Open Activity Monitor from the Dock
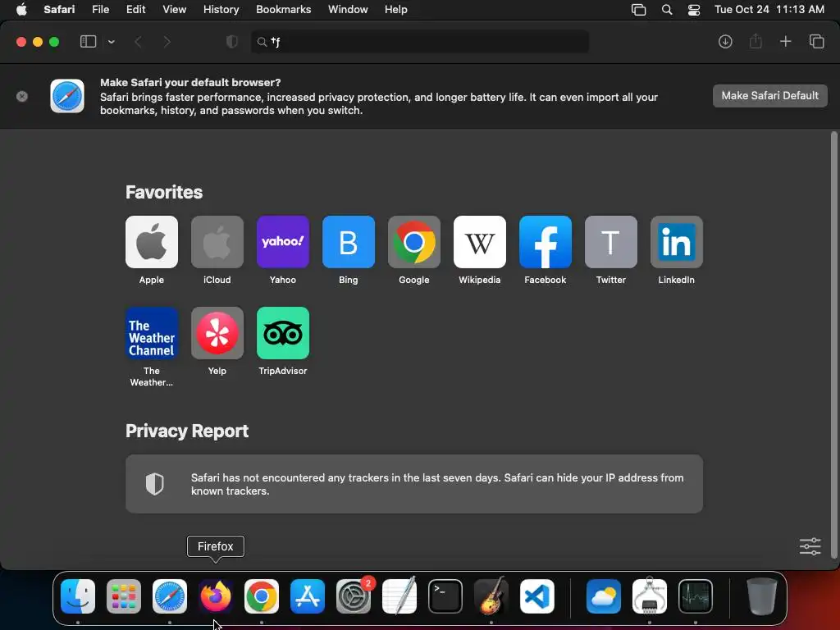840x630 pixels. click(696, 596)
